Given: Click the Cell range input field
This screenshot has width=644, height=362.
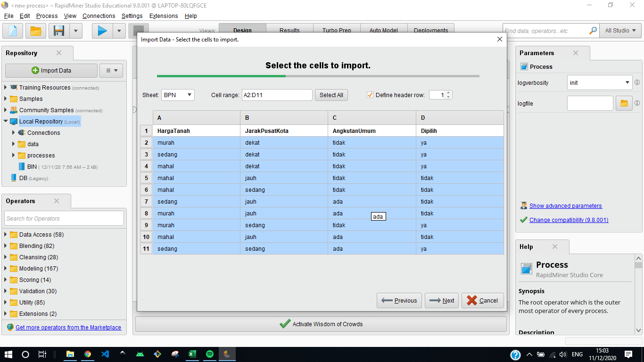Looking at the screenshot, I should (277, 95).
